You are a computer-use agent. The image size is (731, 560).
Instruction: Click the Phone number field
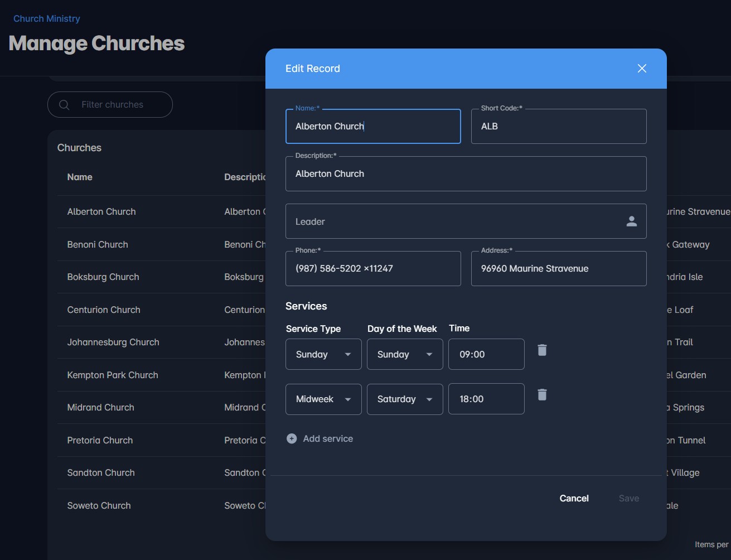373,268
